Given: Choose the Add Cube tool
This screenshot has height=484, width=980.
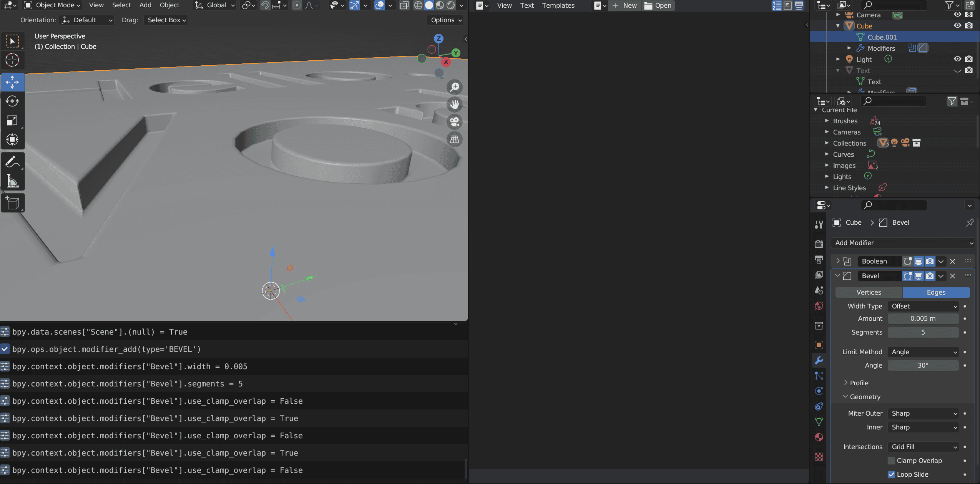Looking at the screenshot, I should 12,203.
